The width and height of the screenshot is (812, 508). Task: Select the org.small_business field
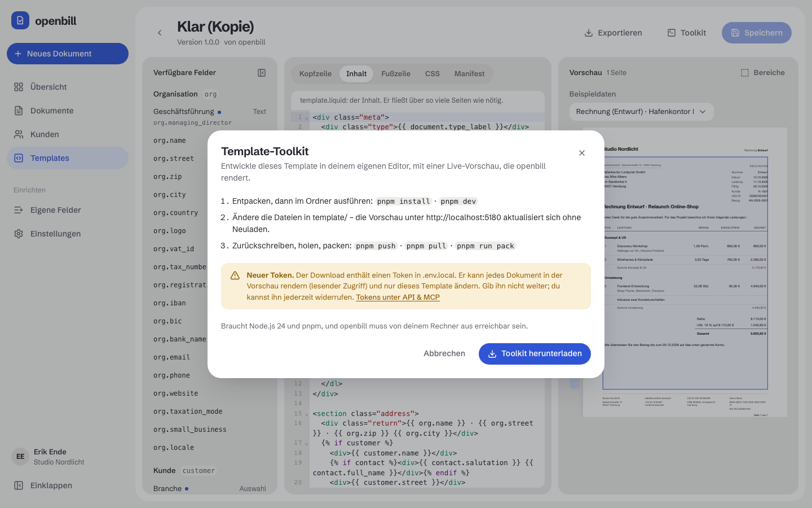click(190, 430)
